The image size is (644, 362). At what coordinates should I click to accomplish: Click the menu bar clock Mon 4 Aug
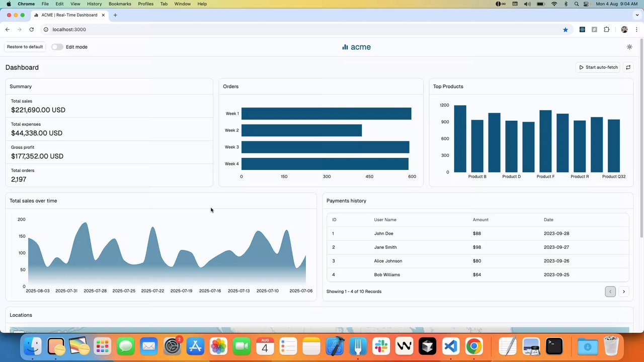(616, 4)
